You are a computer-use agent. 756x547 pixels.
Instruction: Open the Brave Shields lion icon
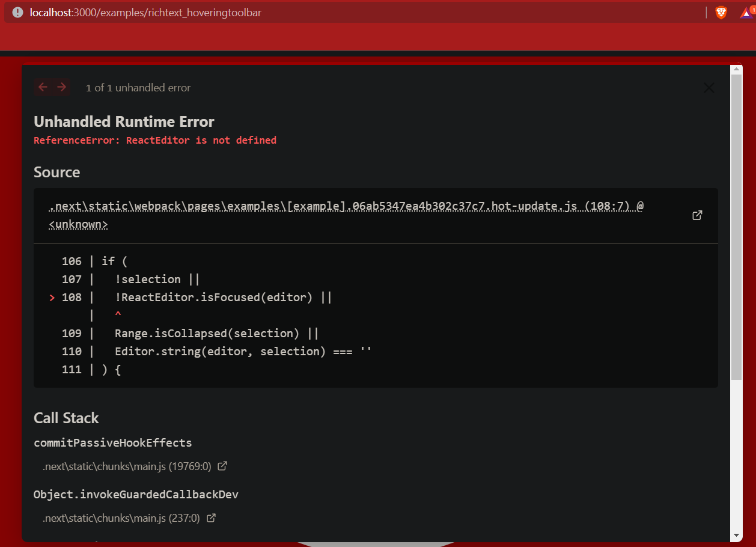pyautogui.click(x=720, y=12)
